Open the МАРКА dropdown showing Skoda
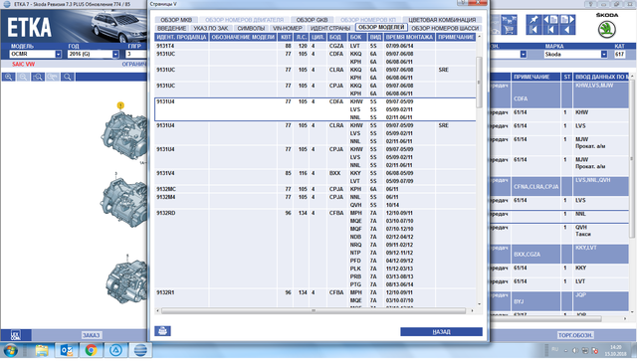 604,54
